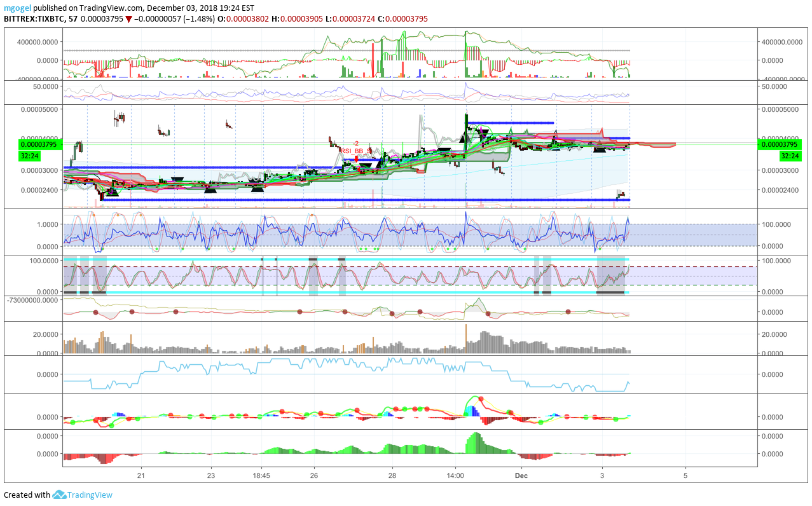Open the mgogel author profile link
812x506 pixels.
coord(17,8)
